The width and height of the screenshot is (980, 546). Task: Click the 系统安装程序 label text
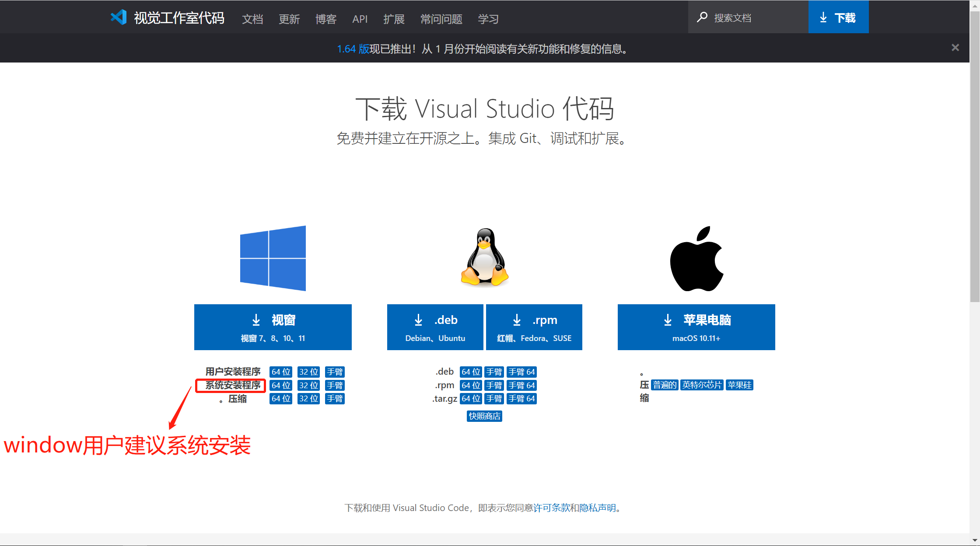233,385
